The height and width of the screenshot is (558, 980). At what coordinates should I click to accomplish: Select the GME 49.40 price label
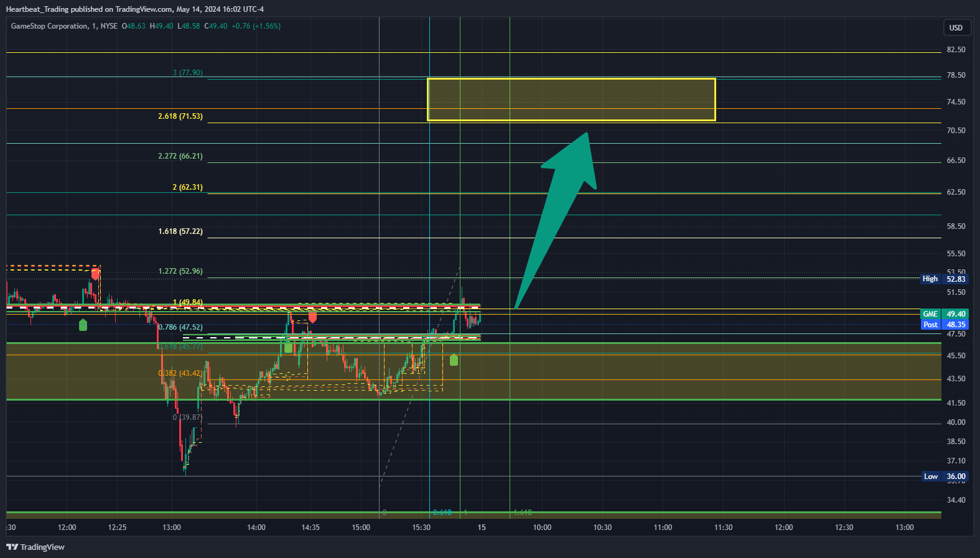(x=944, y=314)
